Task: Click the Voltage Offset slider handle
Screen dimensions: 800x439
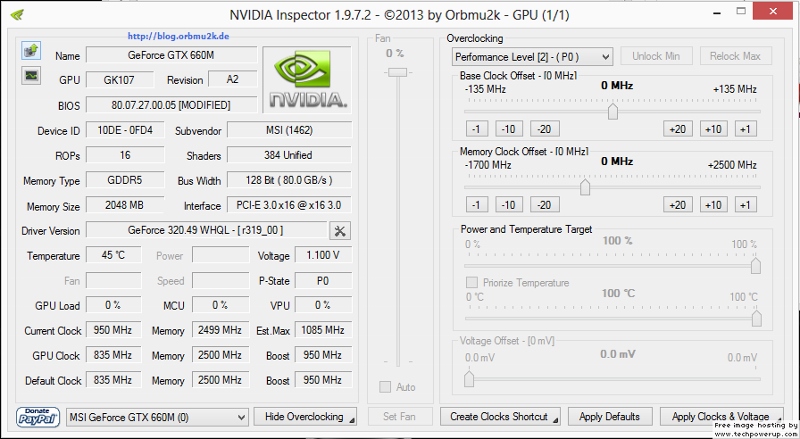Action: 469,379
